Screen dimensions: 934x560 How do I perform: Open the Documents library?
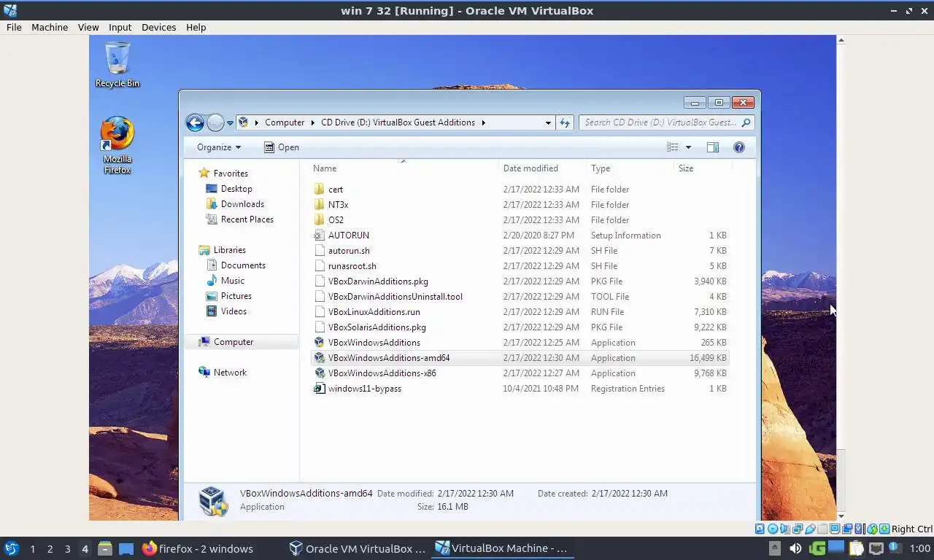point(243,265)
